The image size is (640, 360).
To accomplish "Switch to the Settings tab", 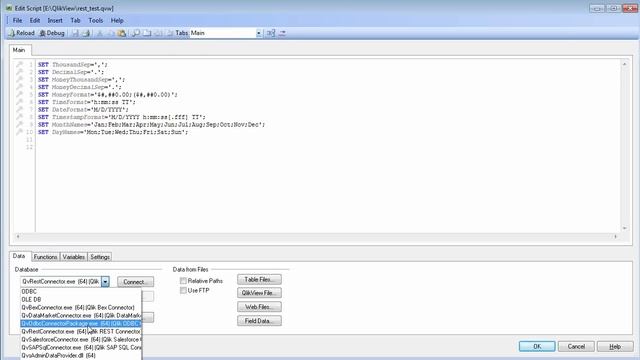I will (x=100, y=257).
